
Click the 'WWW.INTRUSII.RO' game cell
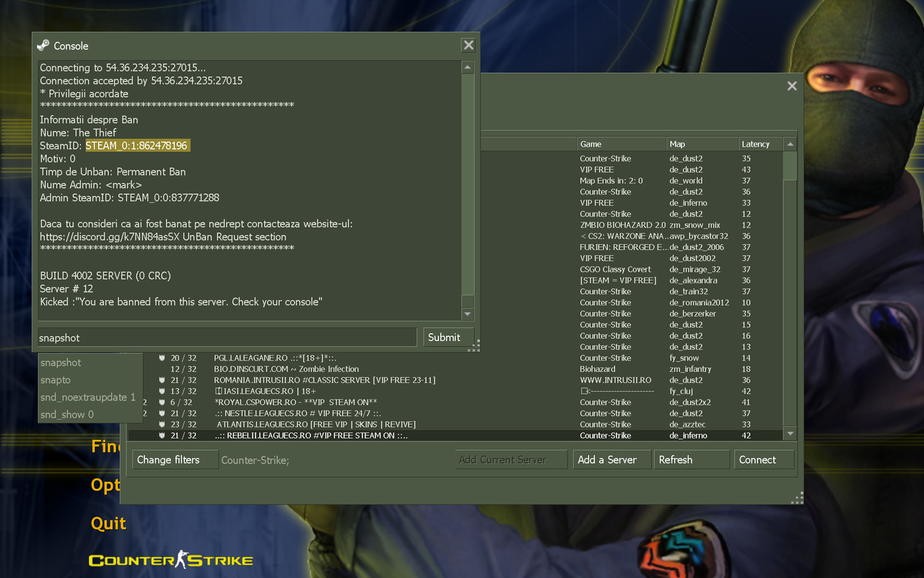[x=615, y=380]
